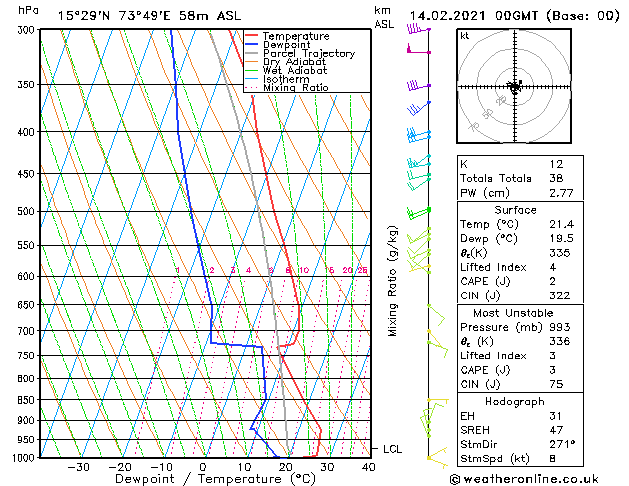Click the 14.02.2021 00GMT date header
The height and width of the screenshot is (486, 629).
point(473,16)
